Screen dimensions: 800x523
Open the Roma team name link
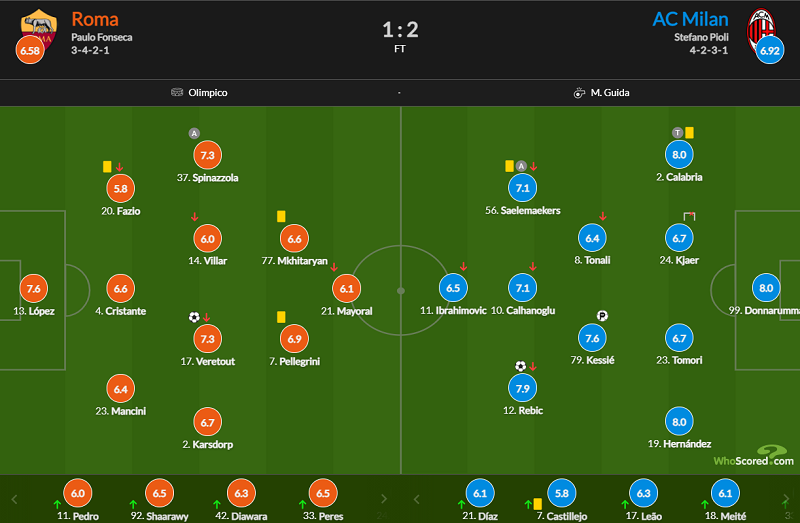(x=95, y=19)
